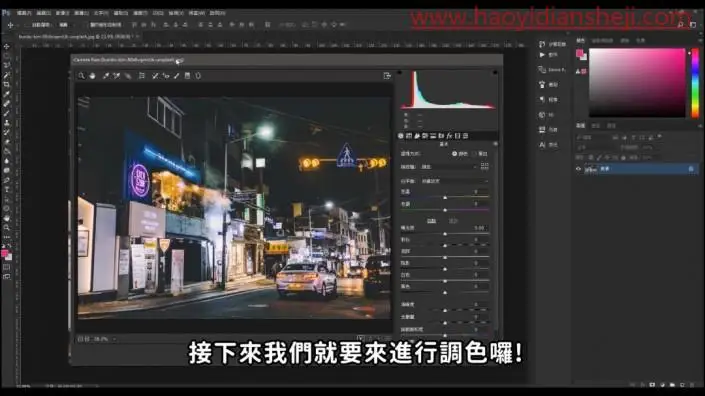The width and height of the screenshot is (705, 396).
Task: Select the Eyedropper tool in Photoshop toolbar
Action: 6,94
